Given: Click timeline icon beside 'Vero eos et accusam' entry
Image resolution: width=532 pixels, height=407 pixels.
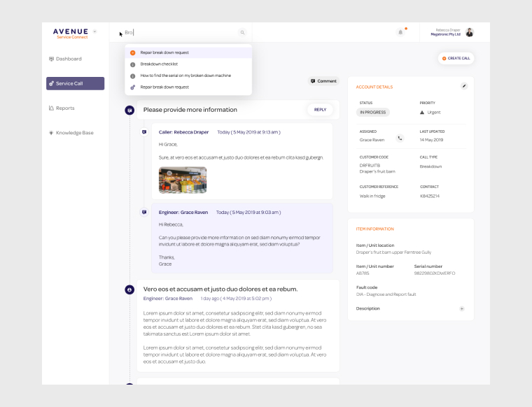Looking at the screenshot, I should pyautogui.click(x=129, y=290).
